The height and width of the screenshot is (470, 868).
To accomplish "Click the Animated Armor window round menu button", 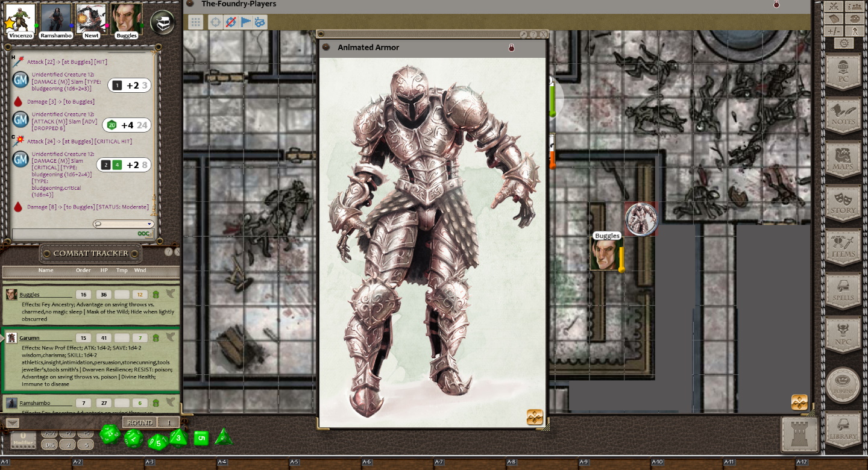I will coord(325,47).
